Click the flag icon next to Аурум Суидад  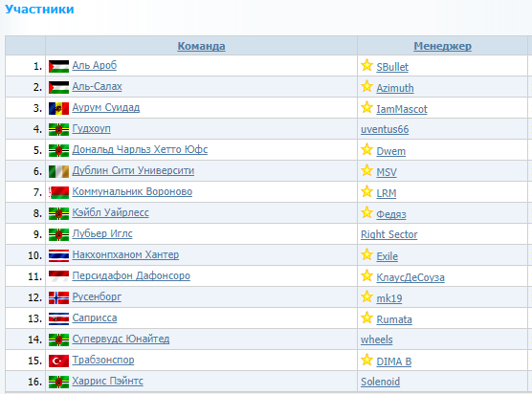pyautogui.click(x=58, y=108)
